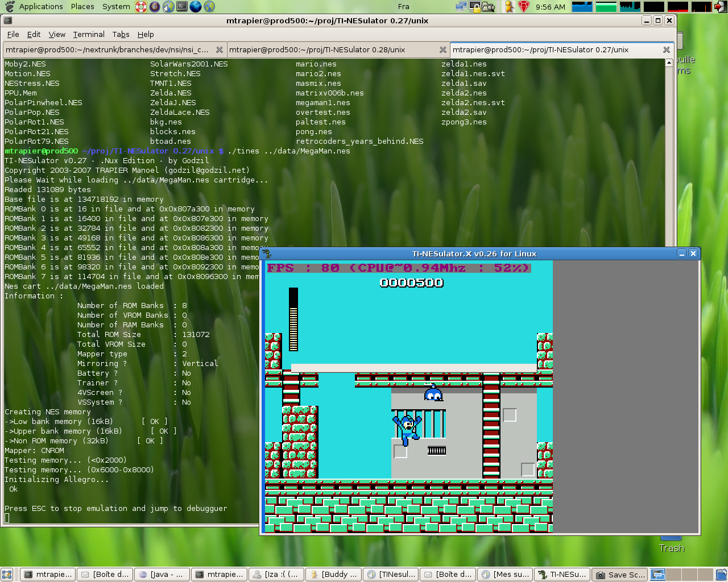This screenshot has height=582, width=728.
Task: Close the TI-NESulator.X emulator window
Action: coord(693,253)
